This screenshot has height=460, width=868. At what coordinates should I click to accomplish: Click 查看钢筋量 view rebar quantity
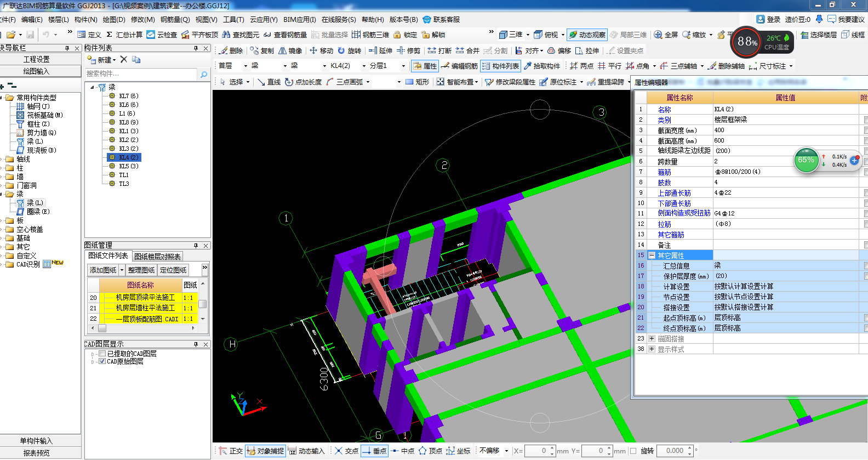pos(285,35)
